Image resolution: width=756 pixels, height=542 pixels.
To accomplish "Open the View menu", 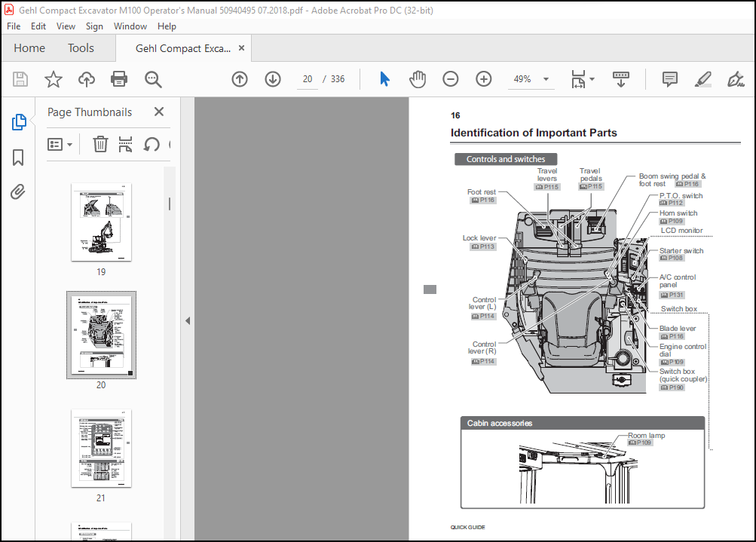I will 66,26.
